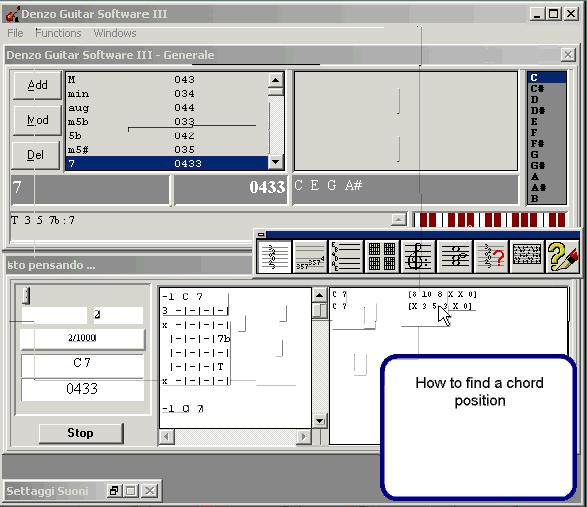Select root note A

tap(546, 176)
